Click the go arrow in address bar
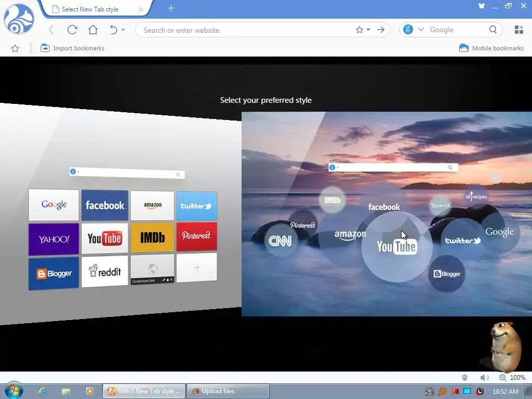Image resolution: width=532 pixels, height=399 pixels. (x=381, y=30)
